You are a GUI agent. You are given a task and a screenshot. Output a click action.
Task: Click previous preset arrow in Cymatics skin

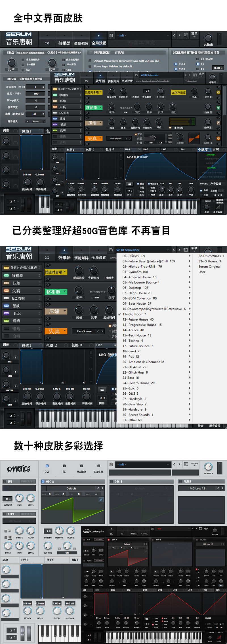(x=174, y=464)
